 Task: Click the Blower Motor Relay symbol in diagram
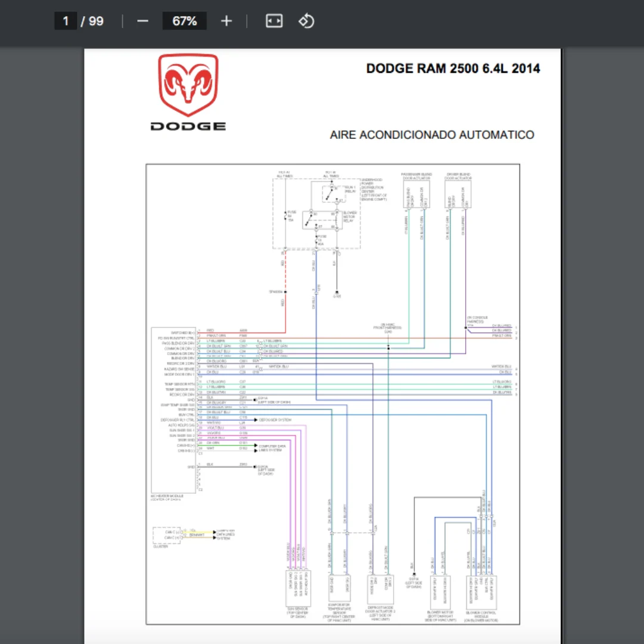[x=320, y=221]
